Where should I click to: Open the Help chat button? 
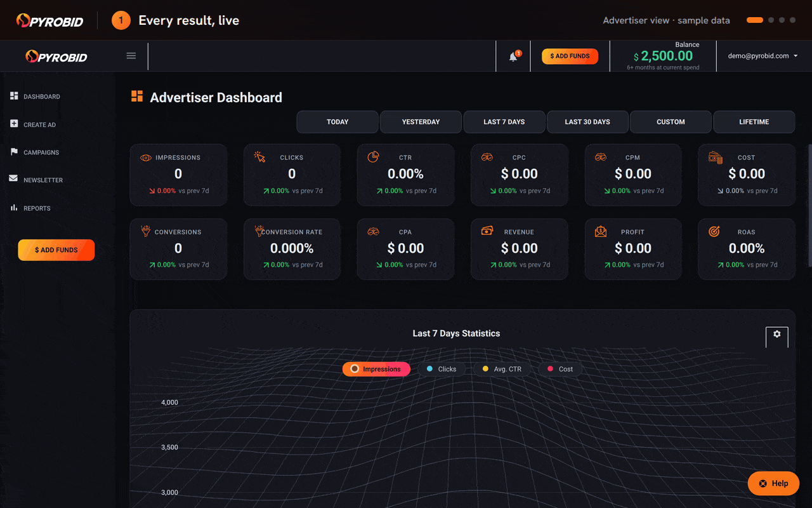(773, 483)
